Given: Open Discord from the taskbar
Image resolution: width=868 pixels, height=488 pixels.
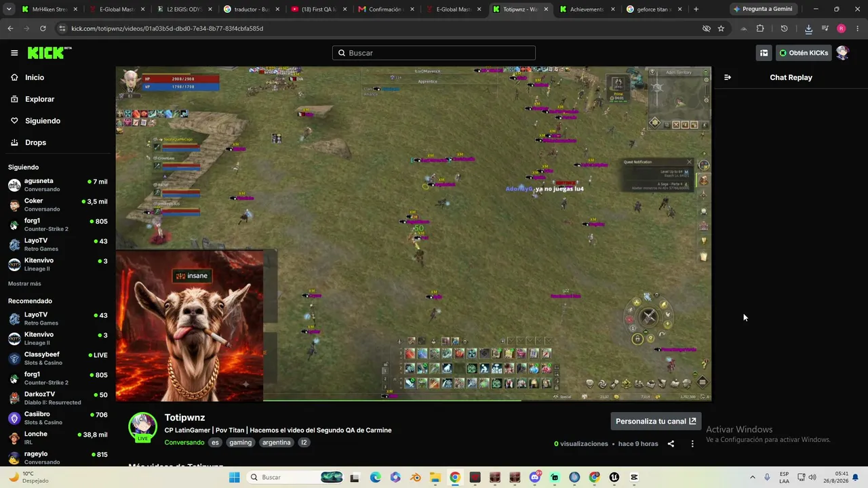Looking at the screenshot, I should pos(534,477).
